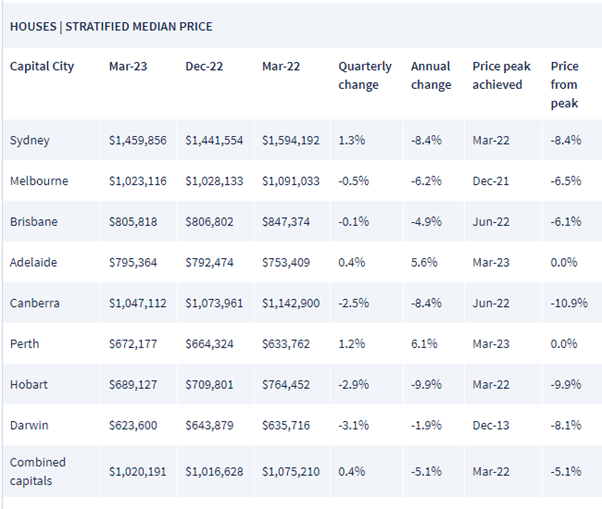Viewport: 602px width, 509px height.
Task: Click the Houses Stratified Median Price title
Action: [111, 26]
